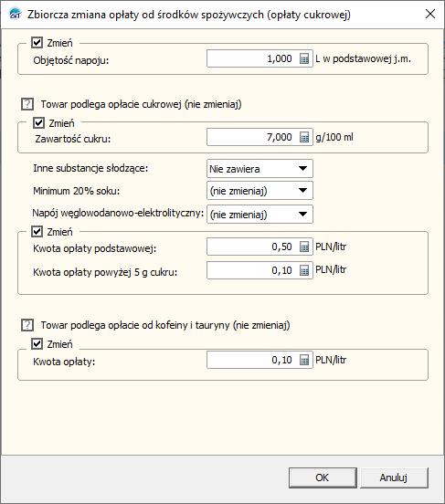Open calculator icon in the caffeine Kwota opłaty field
The height and width of the screenshot is (504, 445).
(x=304, y=360)
